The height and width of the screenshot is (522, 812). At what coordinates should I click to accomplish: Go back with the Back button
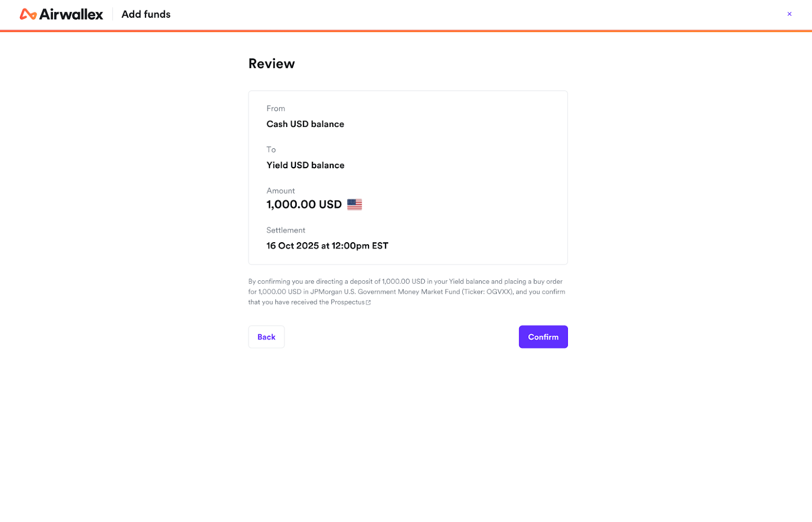[x=266, y=337]
